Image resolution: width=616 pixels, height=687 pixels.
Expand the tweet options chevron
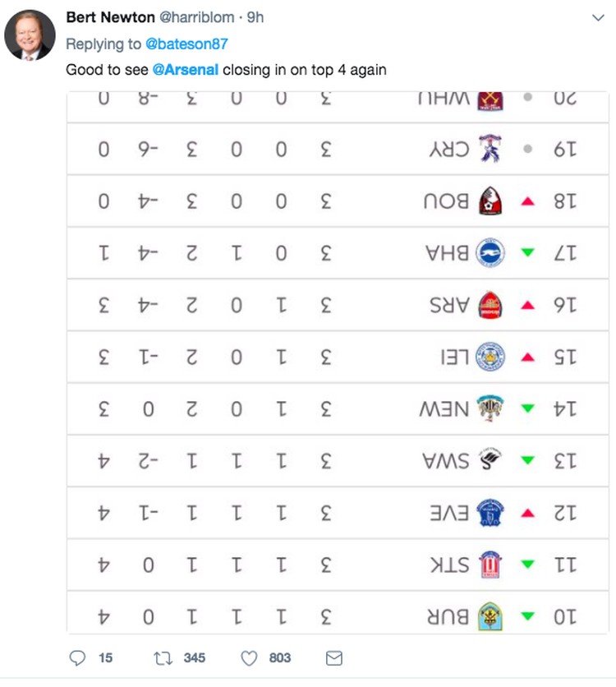(x=598, y=17)
